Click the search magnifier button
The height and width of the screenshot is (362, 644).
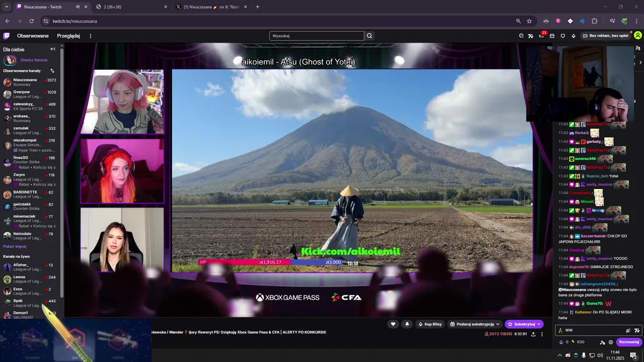pos(369,36)
